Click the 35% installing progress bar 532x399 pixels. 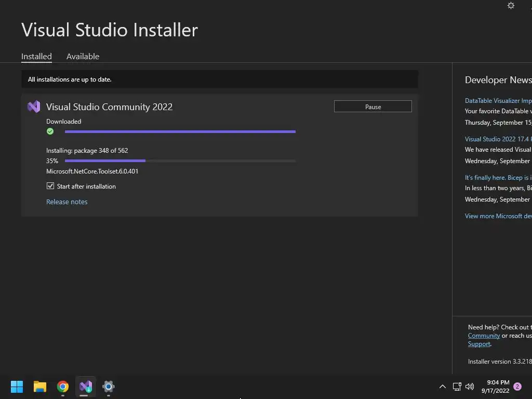pyautogui.click(x=180, y=161)
